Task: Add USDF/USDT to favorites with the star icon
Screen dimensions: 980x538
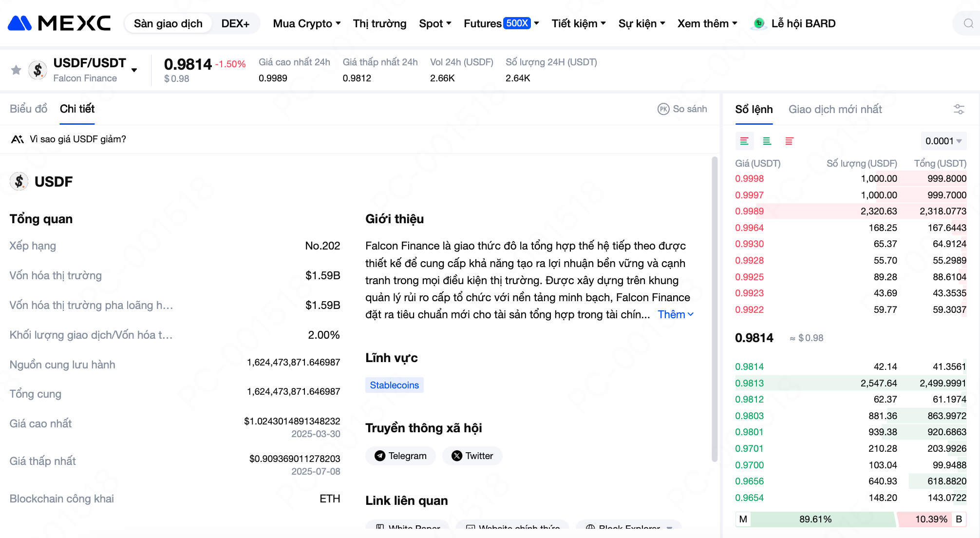Action: click(16, 70)
